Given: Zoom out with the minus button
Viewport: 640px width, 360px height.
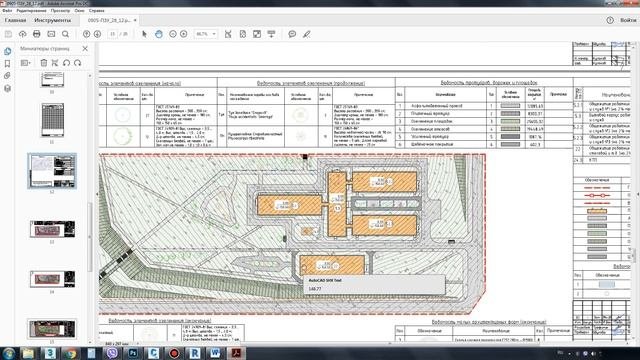Looking at the screenshot, I should (x=173, y=34).
